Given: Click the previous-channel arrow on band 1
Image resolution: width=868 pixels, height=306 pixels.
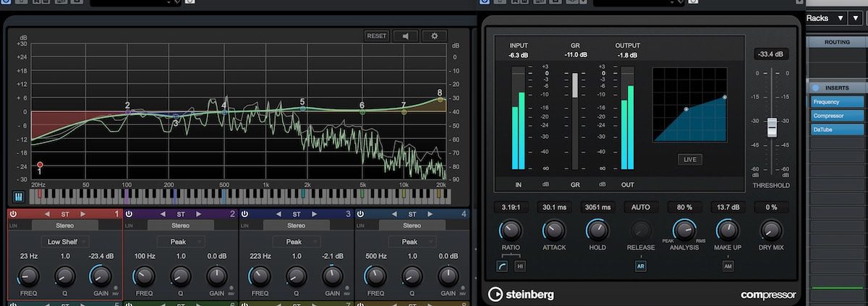Looking at the screenshot, I should pyautogui.click(x=48, y=214).
